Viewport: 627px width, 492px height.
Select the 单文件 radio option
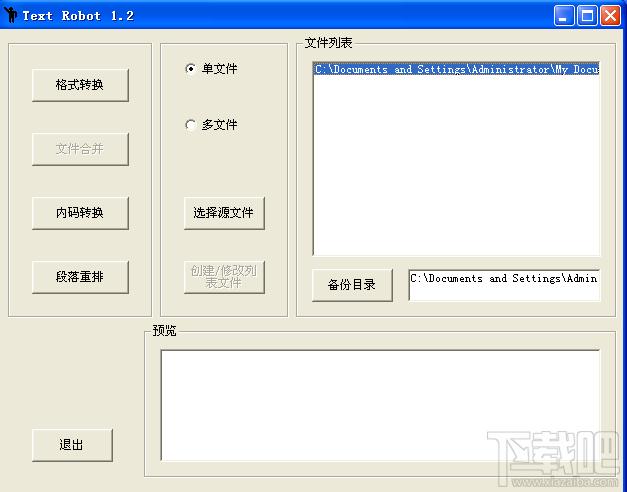click(x=191, y=69)
